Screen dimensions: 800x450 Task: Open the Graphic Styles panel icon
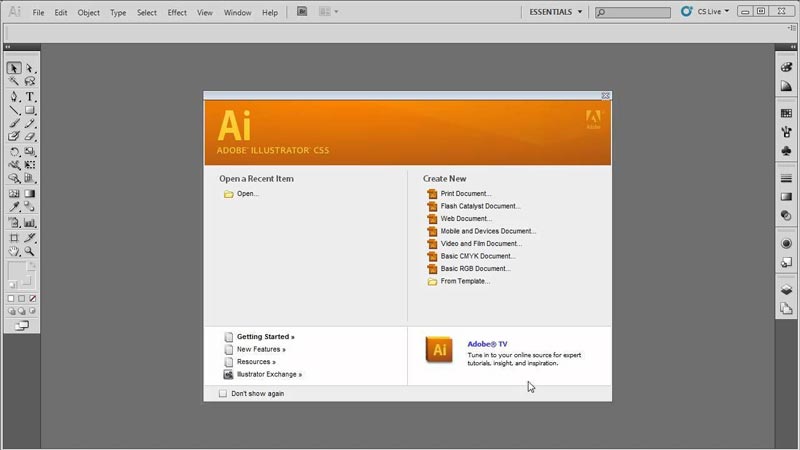click(x=786, y=262)
